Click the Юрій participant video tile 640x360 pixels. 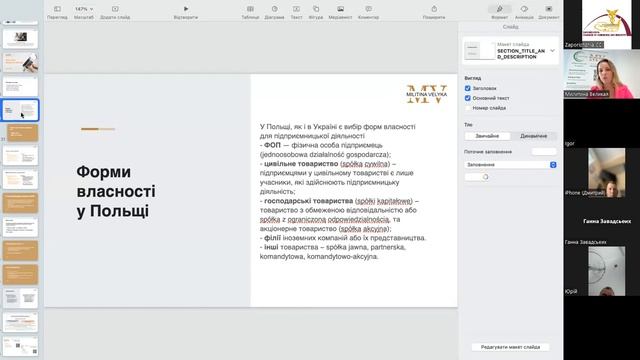(602, 271)
